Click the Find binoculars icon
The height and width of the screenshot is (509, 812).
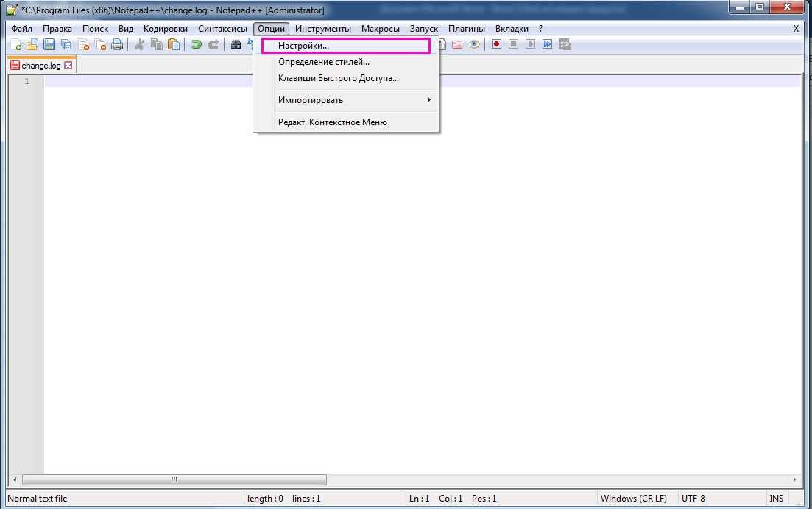(x=236, y=44)
